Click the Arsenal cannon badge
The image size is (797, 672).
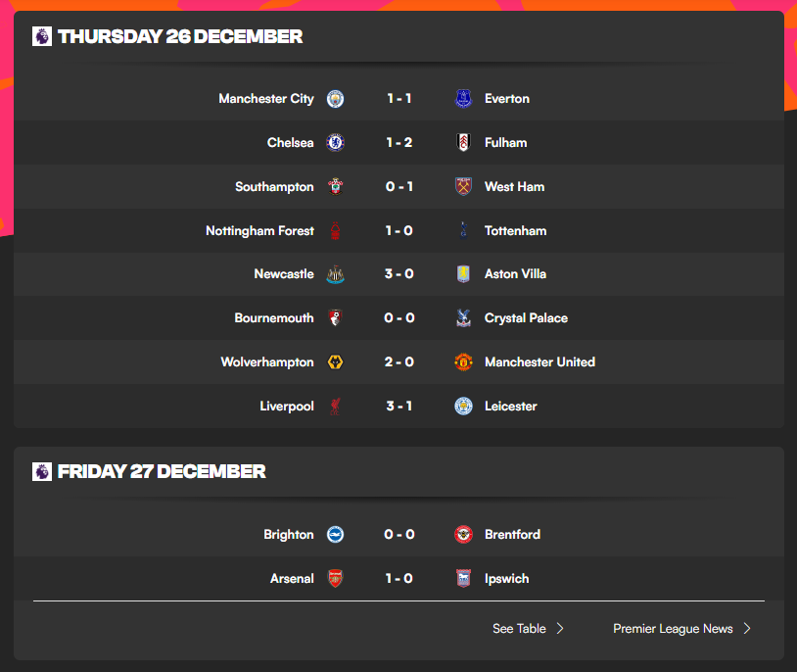[335, 579]
